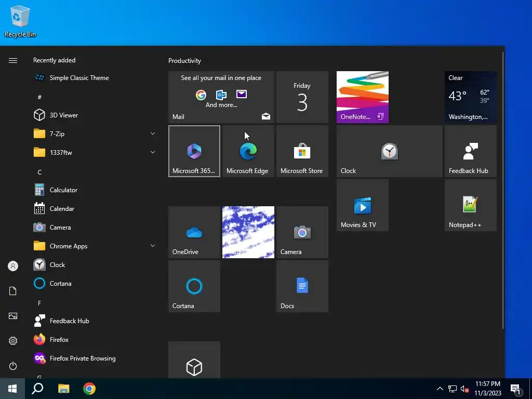
Task: Open Firefox Private Browsing
Action: click(95, 358)
